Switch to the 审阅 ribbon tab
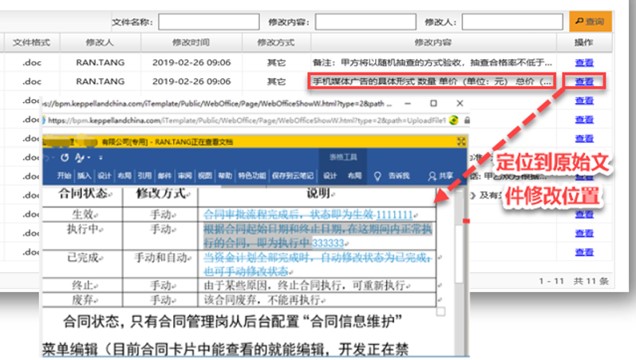The height and width of the screenshot is (360, 636). pyautogui.click(x=185, y=176)
